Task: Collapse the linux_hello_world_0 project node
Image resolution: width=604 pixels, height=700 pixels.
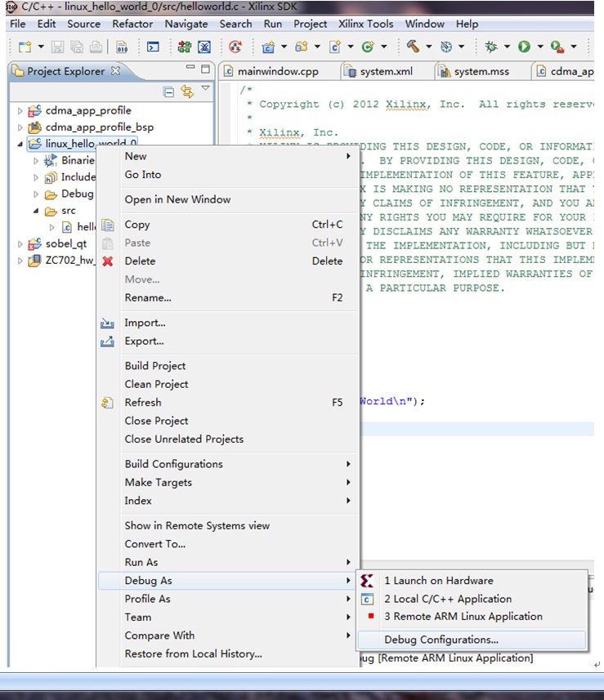Action: pos(20,145)
